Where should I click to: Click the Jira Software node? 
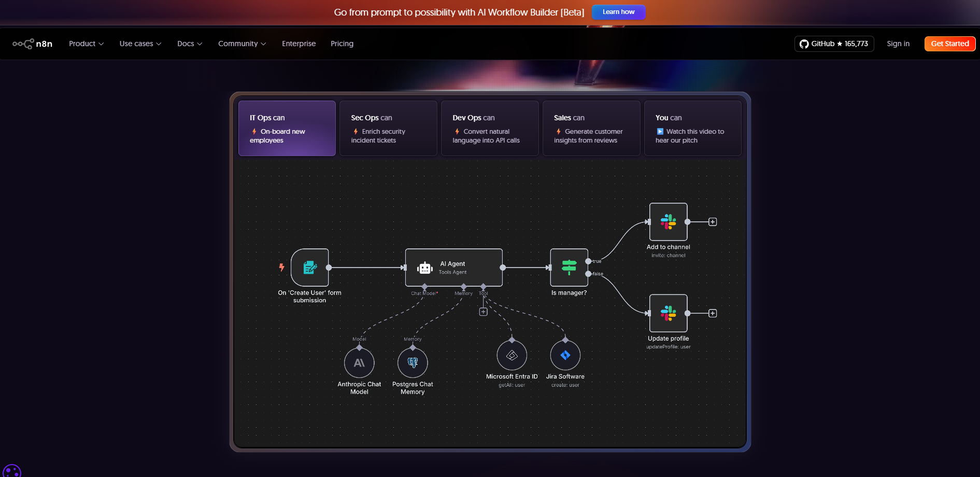tap(565, 355)
